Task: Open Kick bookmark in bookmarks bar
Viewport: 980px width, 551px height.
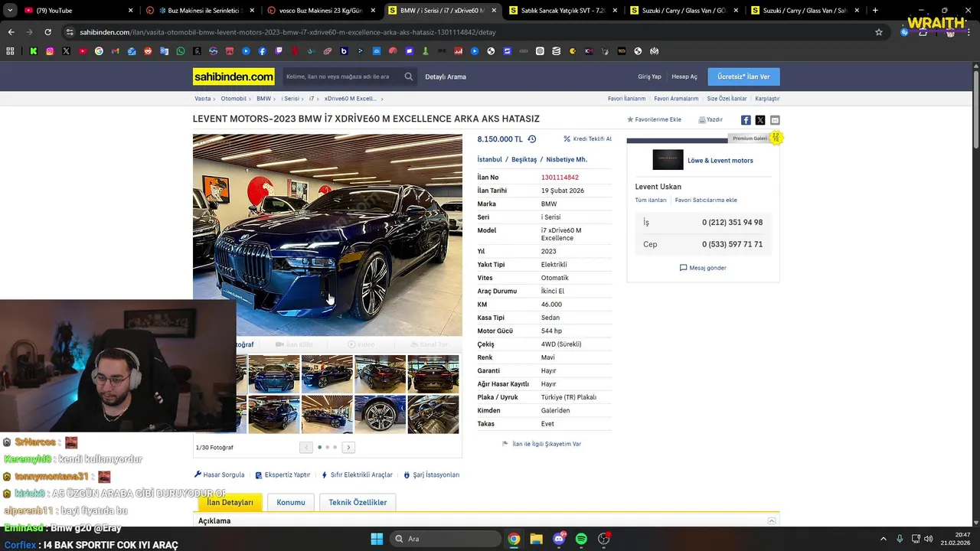Action: 34,51
